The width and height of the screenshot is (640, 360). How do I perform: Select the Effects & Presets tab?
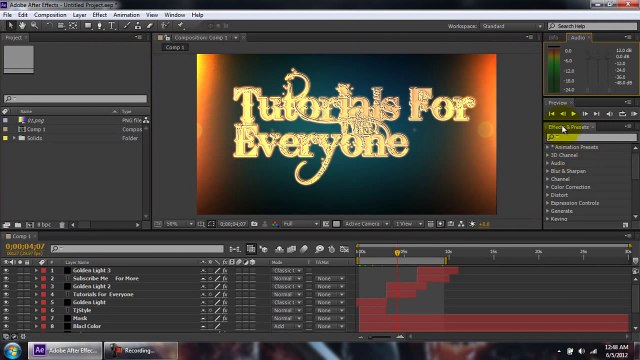tap(568, 127)
